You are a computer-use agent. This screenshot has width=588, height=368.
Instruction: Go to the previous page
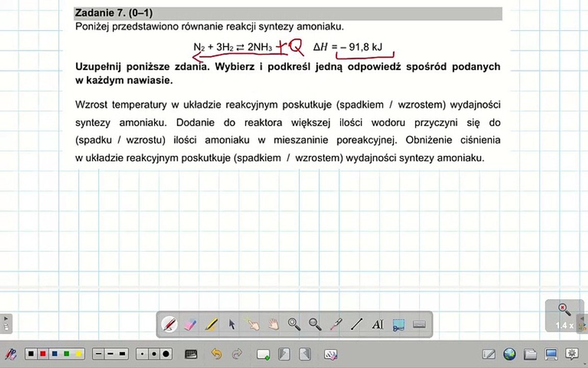(x=284, y=354)
